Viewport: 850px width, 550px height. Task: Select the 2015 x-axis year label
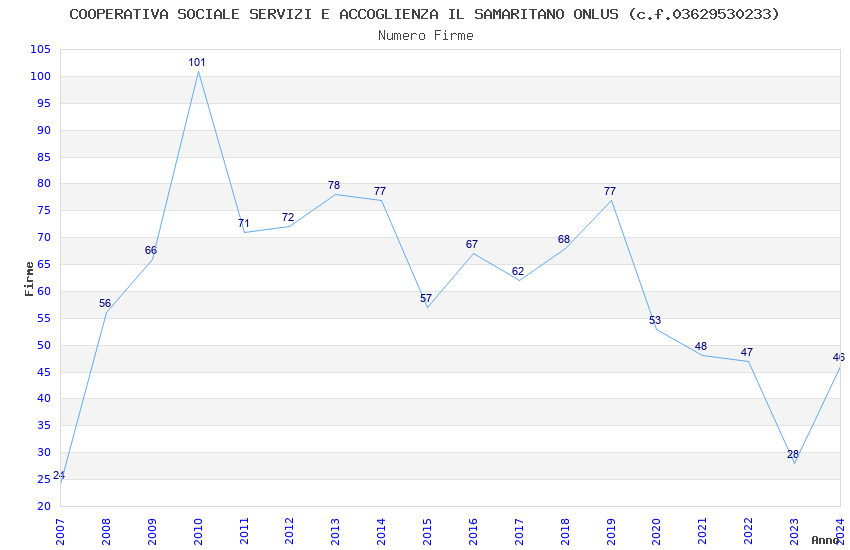click(x=427, y=531)
